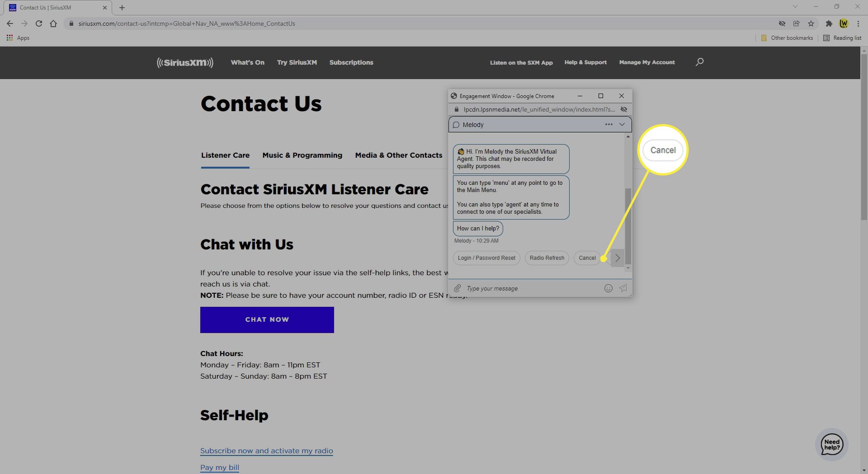Switch to Media & Other Contacts tab
This screenshot has width=868, height=474.
[399, 155]
